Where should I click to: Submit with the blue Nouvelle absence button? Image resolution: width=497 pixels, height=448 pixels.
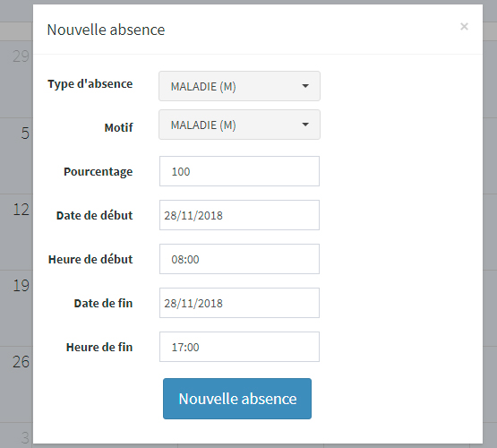coord(237,399)
